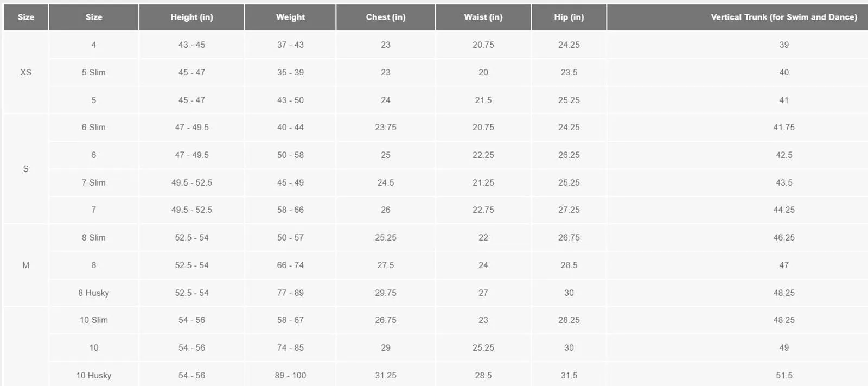Select the Chest (in) column header
Image resolution: width=868 pixels, height=386 pixels.
385,17
